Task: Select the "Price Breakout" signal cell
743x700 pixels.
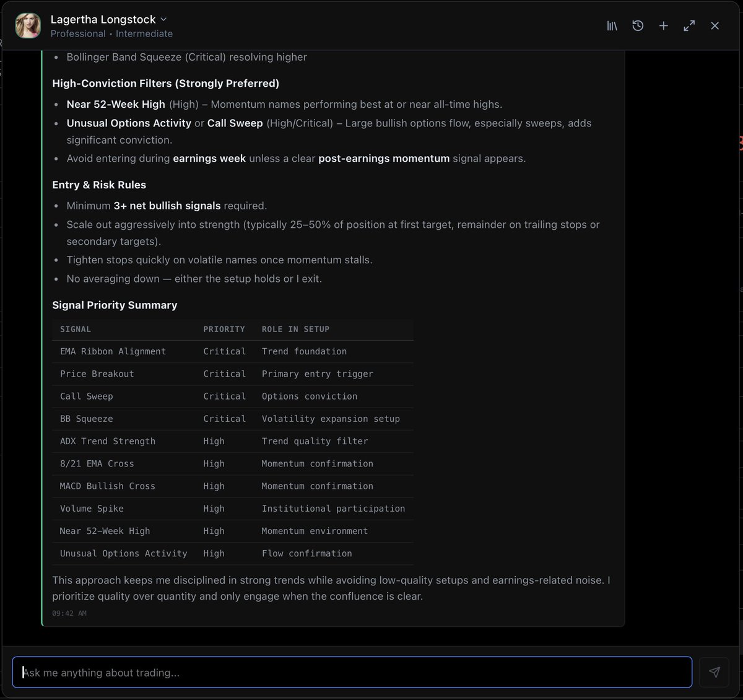Action: coord(97,374)
